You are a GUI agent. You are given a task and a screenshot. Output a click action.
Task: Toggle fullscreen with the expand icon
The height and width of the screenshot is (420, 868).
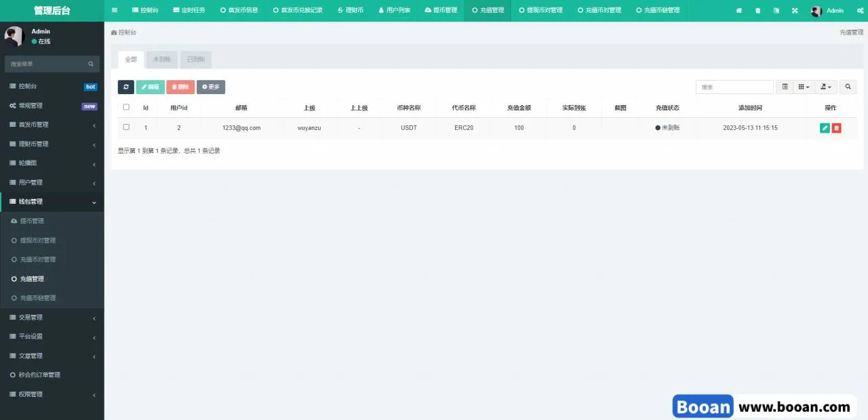[795, 11]
